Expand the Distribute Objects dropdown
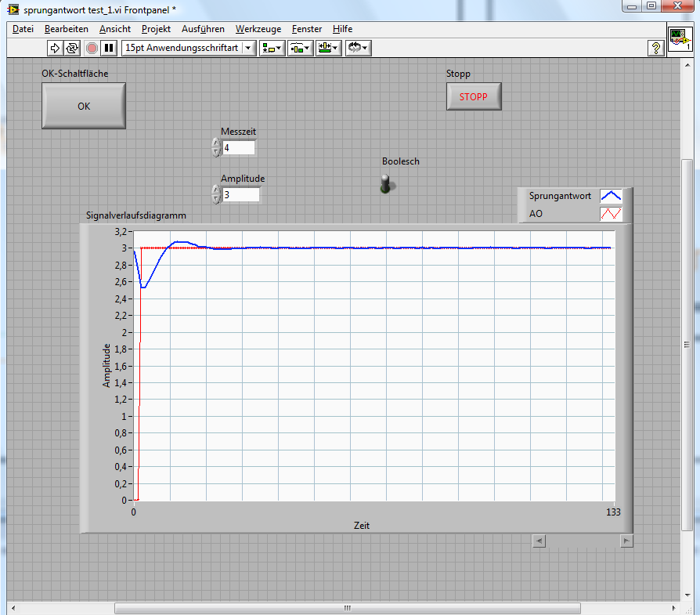The image size is (700, 615). pos(300,48)
